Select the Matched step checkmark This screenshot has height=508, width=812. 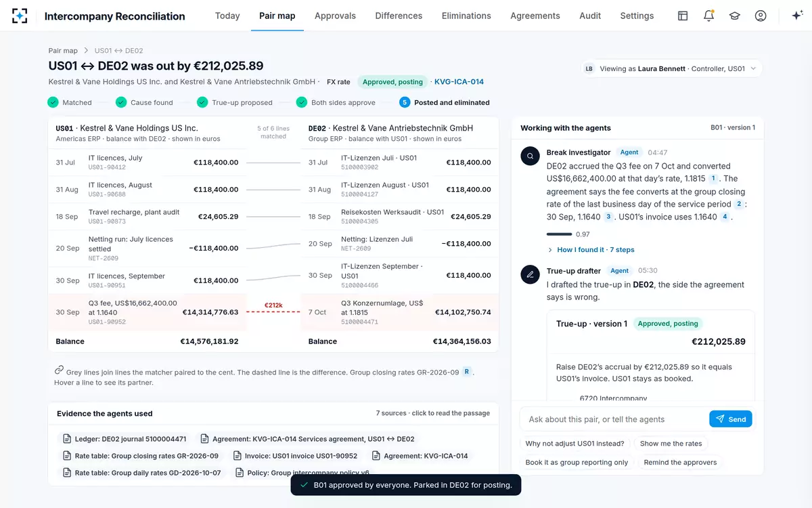53,102
